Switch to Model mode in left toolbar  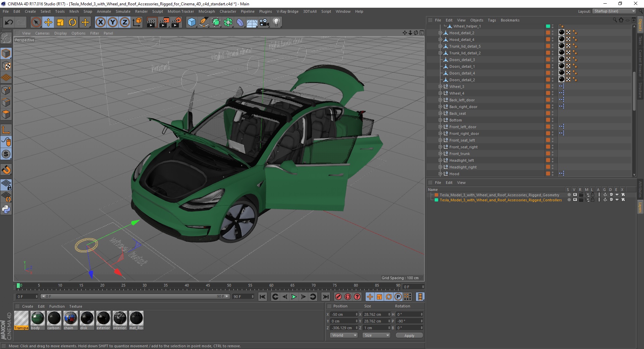(6, 53)
